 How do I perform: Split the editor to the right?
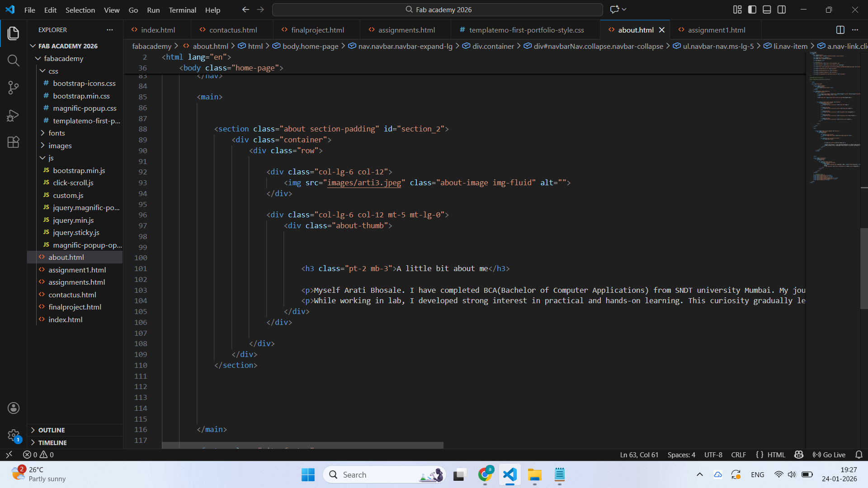[840, 30]
